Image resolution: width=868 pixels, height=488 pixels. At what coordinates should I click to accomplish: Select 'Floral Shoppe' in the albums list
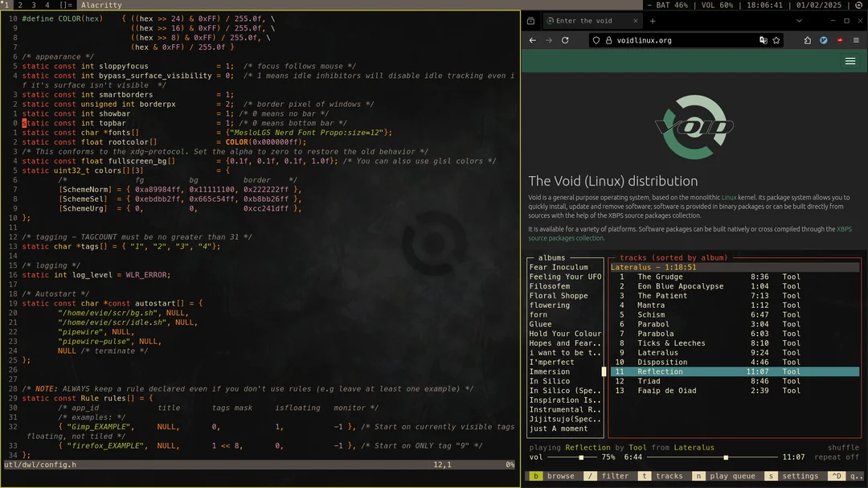click(559, 296)
